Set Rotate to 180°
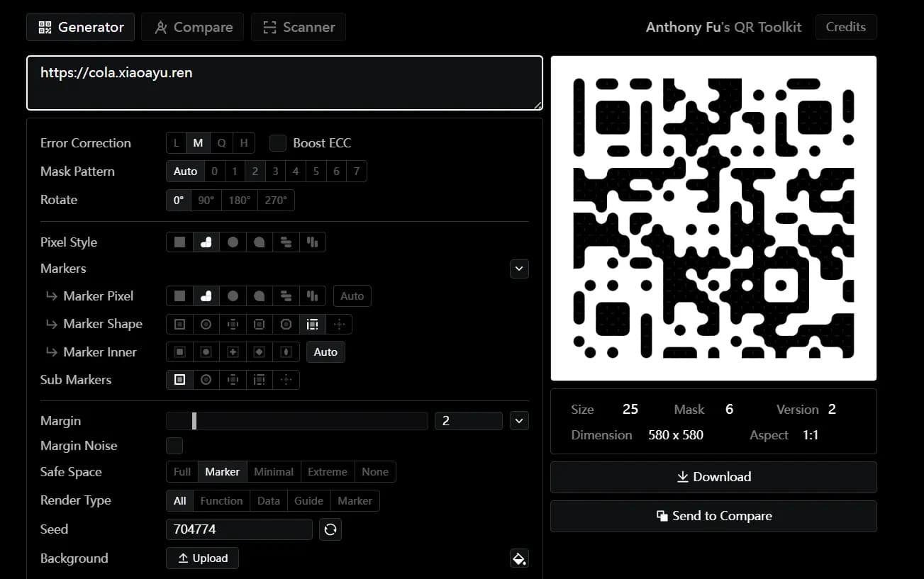The image size is (924, 579). pyautogui.click(x=240, y=200)
